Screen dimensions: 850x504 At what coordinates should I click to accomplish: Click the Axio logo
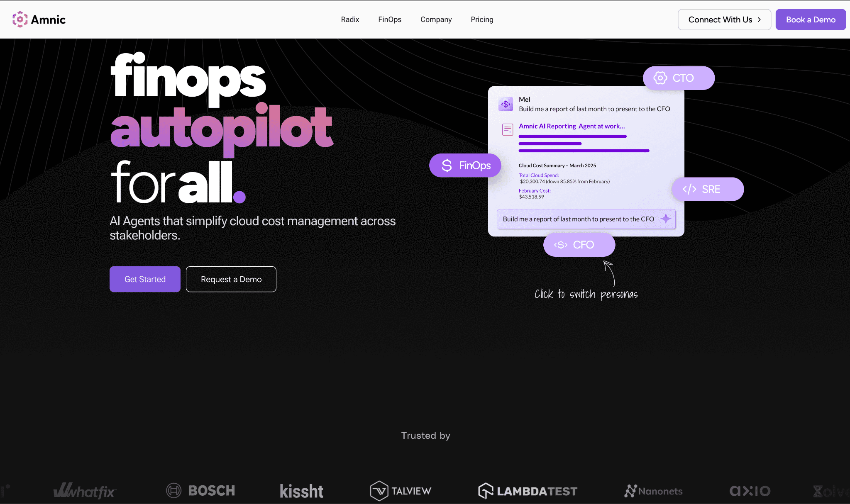(750, 491)
